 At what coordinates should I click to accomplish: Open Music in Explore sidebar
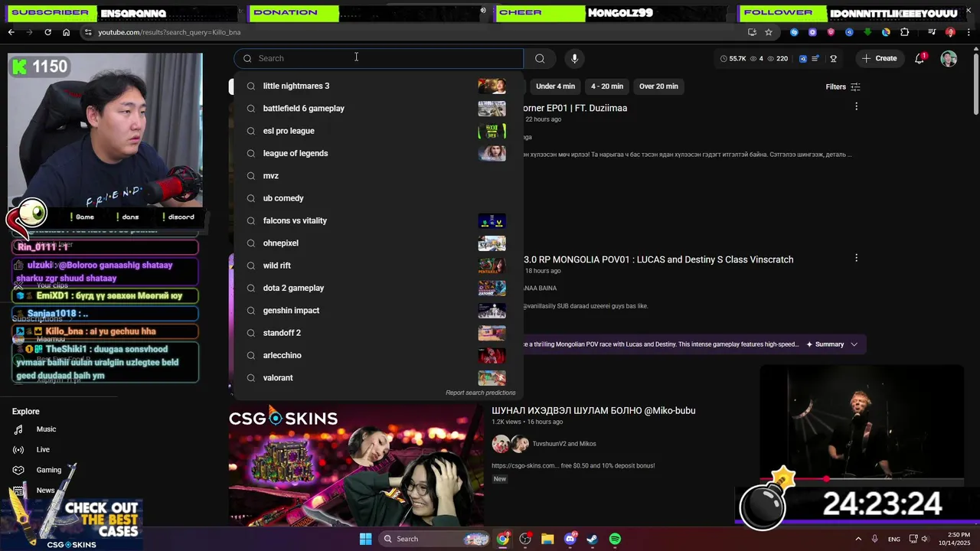46,429
